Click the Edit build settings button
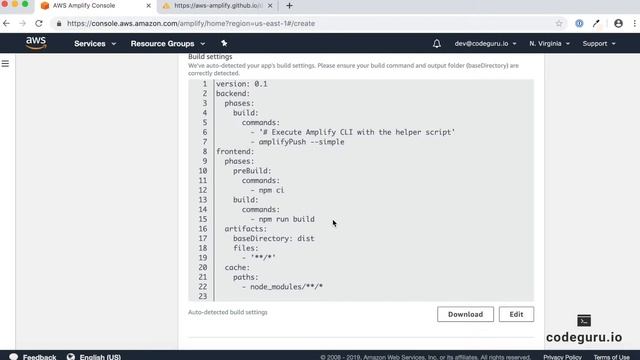Screen dimensions: 640x360 tap(516, 314)
